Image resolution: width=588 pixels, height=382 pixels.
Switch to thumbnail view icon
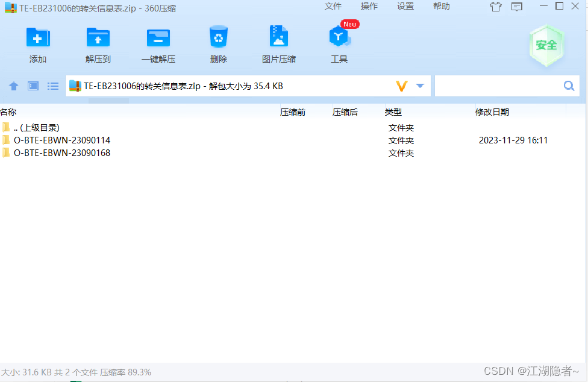click(x=33, y=86)
